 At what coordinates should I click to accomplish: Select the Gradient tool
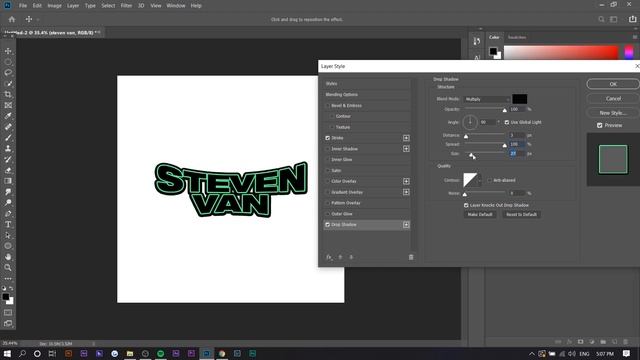(8, 181)
